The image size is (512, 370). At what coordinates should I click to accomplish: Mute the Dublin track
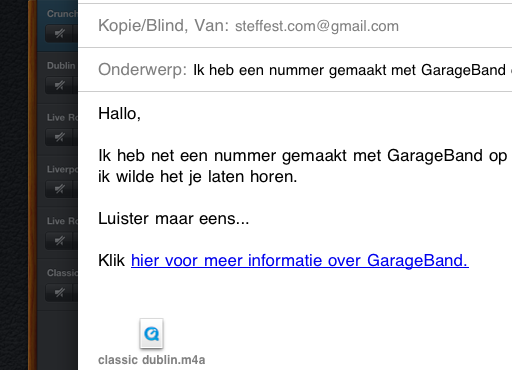click(59, 85)
